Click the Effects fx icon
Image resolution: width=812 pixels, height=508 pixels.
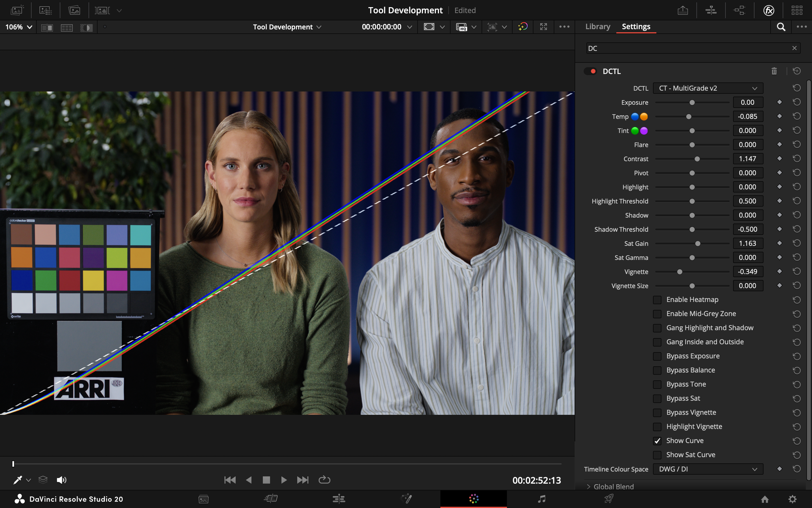click(x=768, y=10)
